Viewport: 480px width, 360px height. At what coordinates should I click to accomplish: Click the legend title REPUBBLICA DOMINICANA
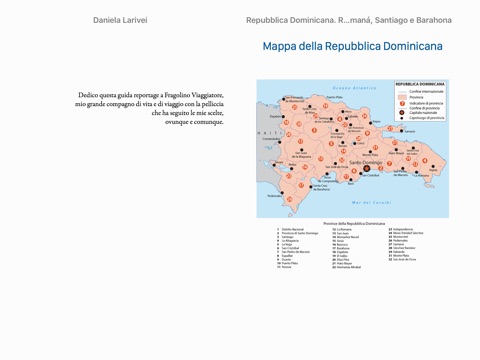point(420,84)
